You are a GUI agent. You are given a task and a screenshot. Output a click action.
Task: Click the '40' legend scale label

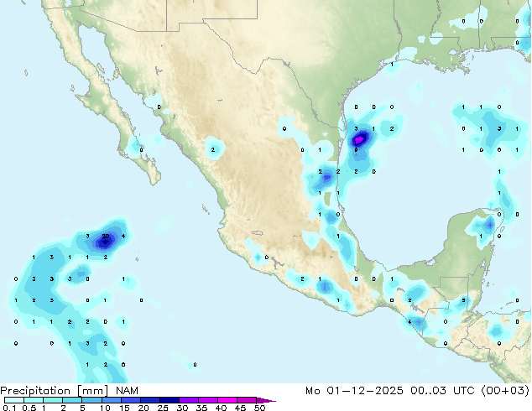[222, 408]
